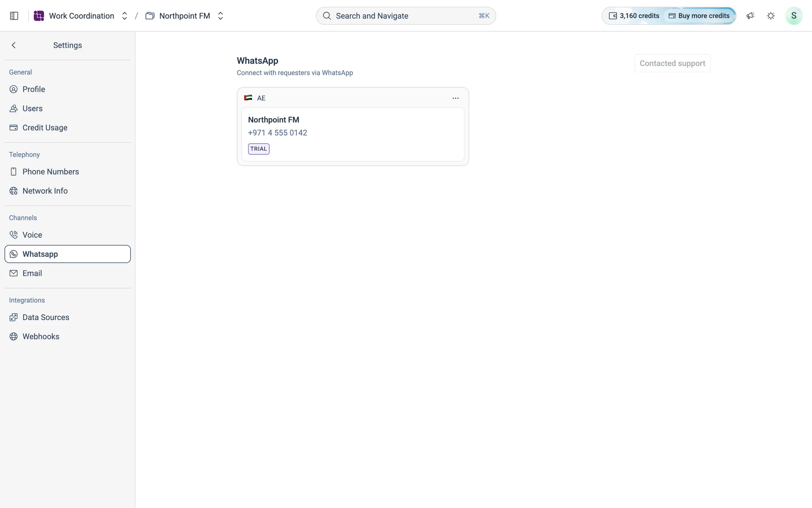The height and width of the screenshot is (508, 812).
Task: Click the Contacted support button
Action: [672, 63]
